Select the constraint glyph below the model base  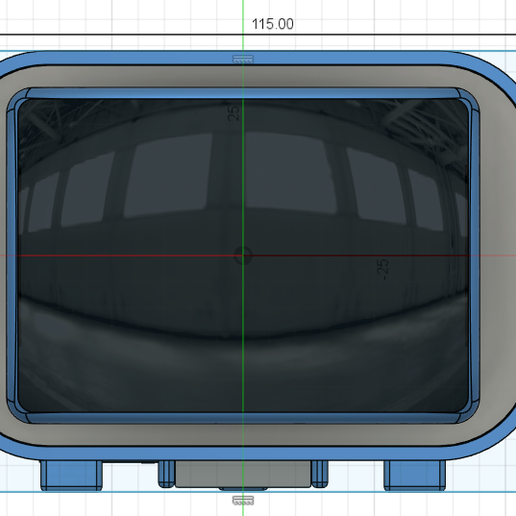coord(243,500)
